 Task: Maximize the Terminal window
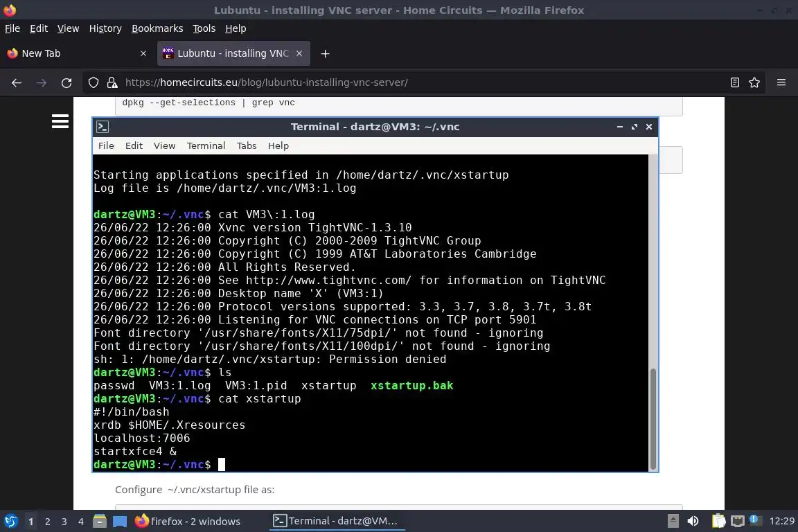pos(634,127)
